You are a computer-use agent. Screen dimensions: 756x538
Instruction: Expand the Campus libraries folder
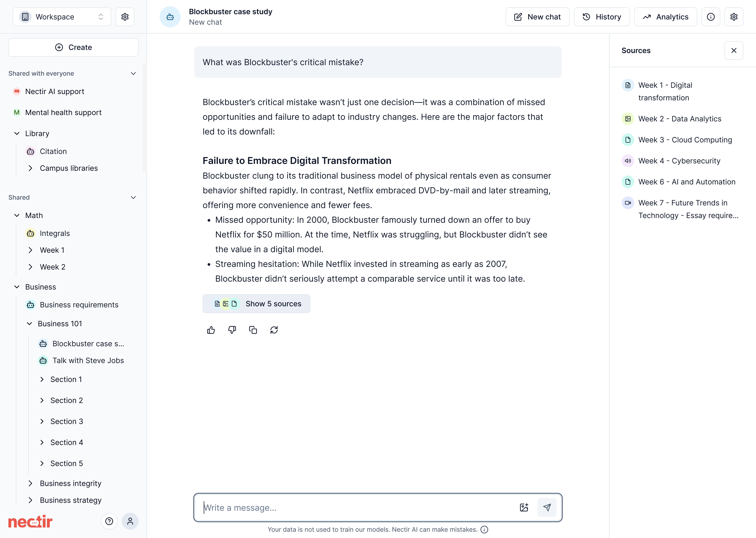pos(30,168)
